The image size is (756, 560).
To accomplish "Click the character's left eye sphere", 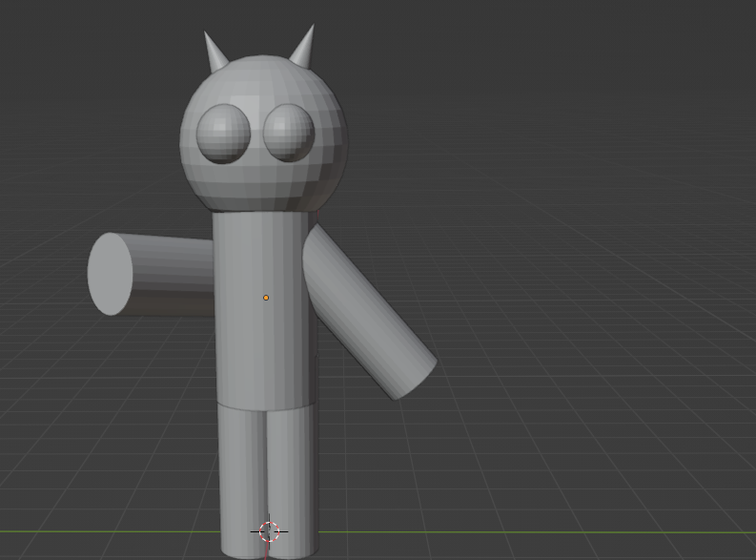I will pyautogui.click(x=223, y=134).
